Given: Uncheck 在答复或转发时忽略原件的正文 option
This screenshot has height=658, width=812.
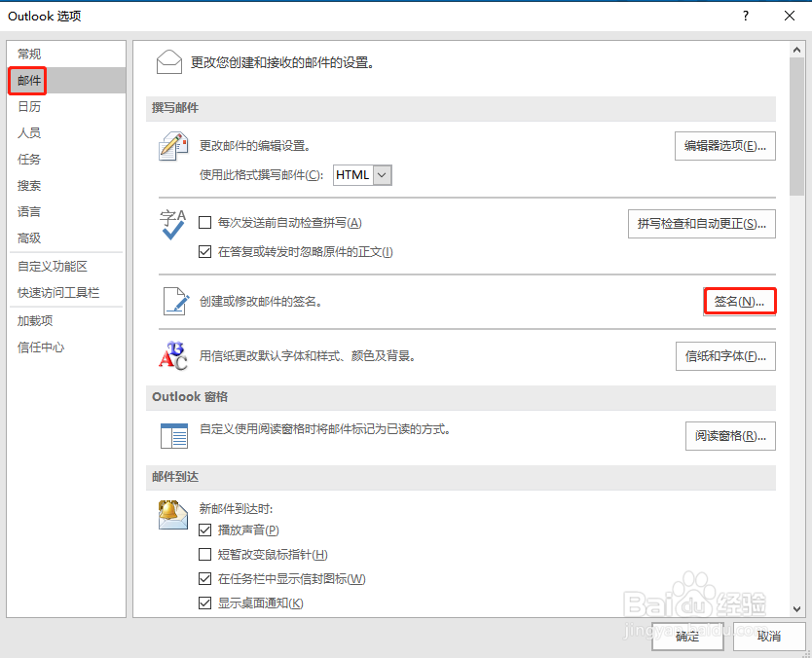Looking at the screenshot, I should pyautogui.click(x=205, y=252).
